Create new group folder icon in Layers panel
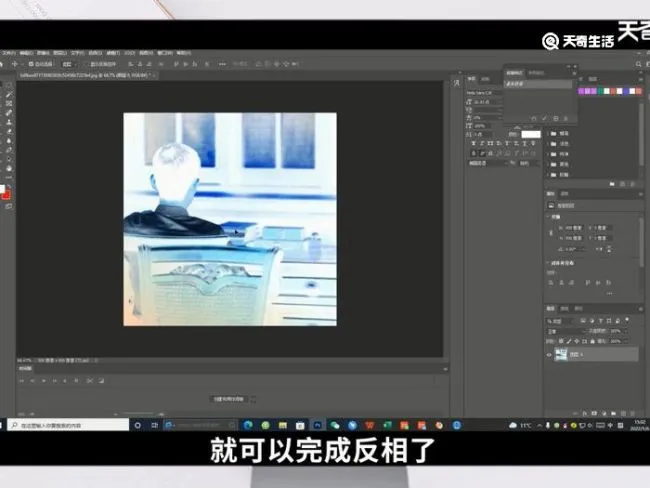 [x=614, y=413]
